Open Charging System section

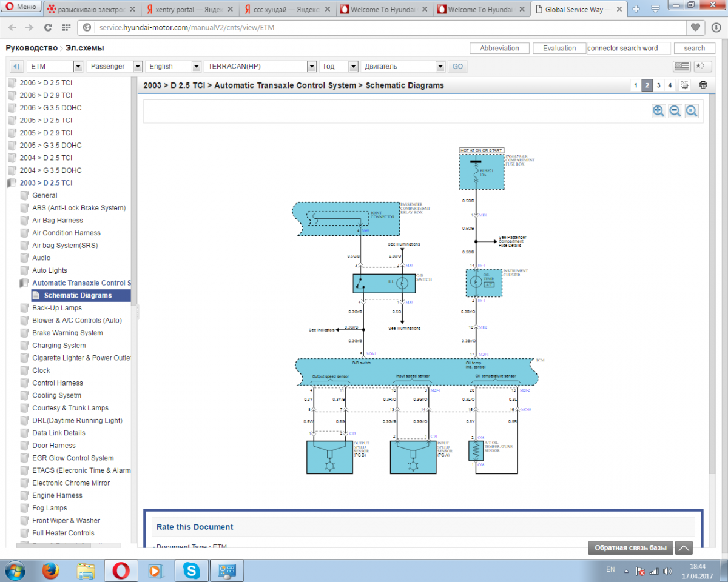[59, 346]
